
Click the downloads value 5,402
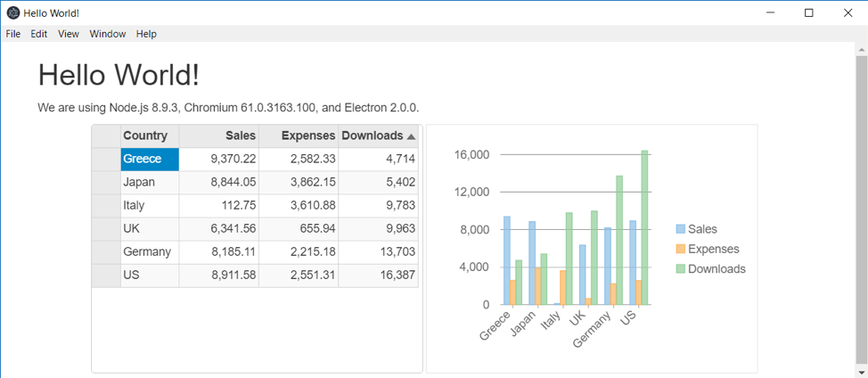tap(378, 183)
